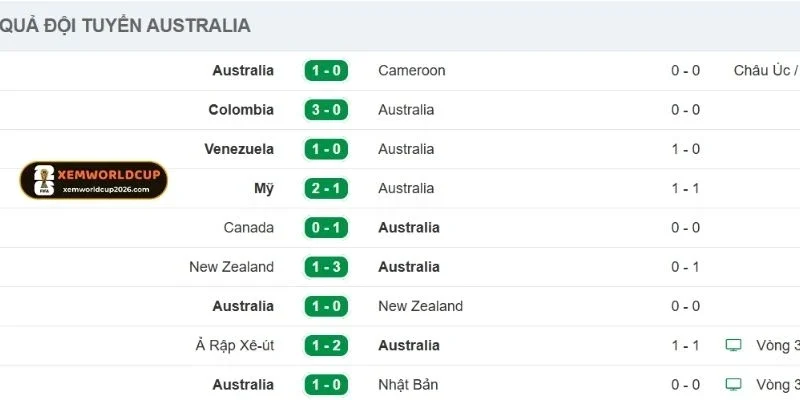Click the 1 - 0 badge in the Venezuela row

[x=326, y=149]
